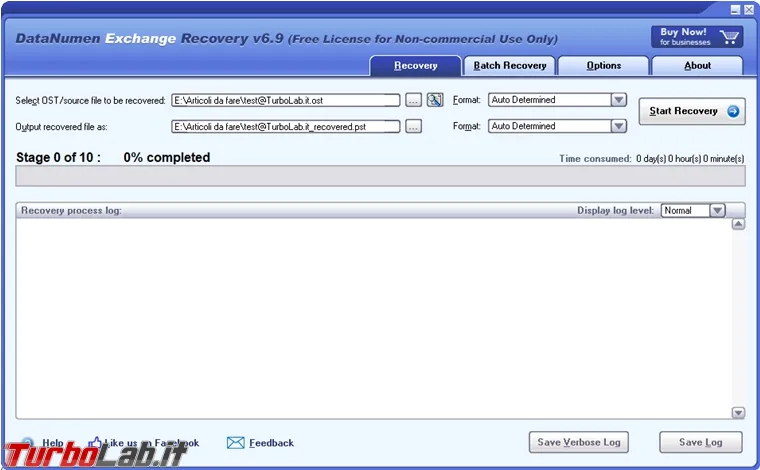Open the About tab
Screen dimensions: 760x470
pyautogui.click(x=697, y=66)
